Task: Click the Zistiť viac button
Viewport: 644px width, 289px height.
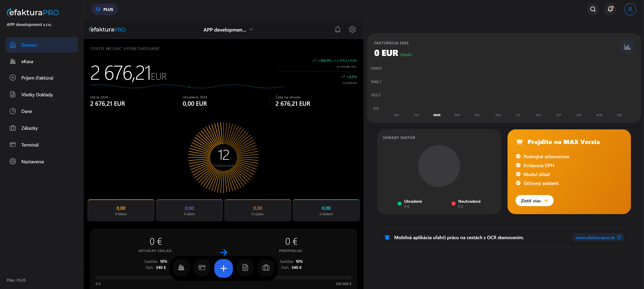Action: click(x=534, y=201)
